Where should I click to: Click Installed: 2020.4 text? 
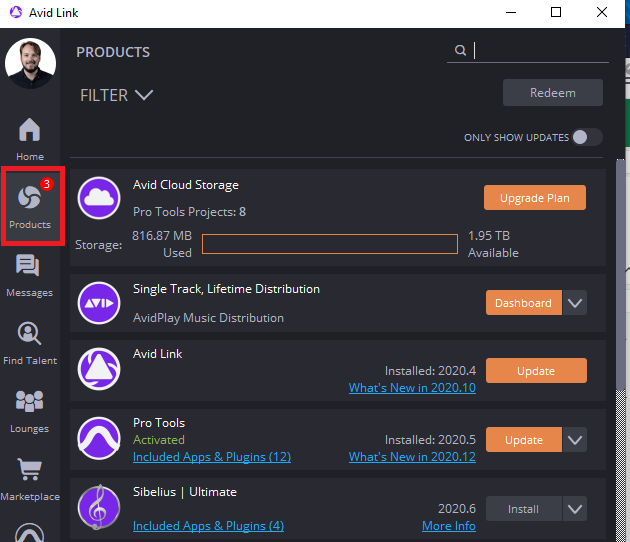tap(430, 370)
